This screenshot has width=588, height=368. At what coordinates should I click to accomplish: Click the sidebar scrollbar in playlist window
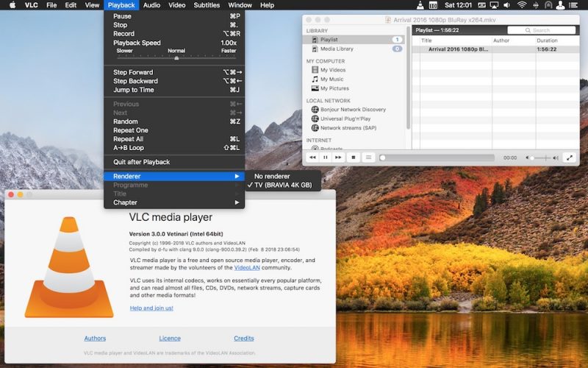coord(408,79)
